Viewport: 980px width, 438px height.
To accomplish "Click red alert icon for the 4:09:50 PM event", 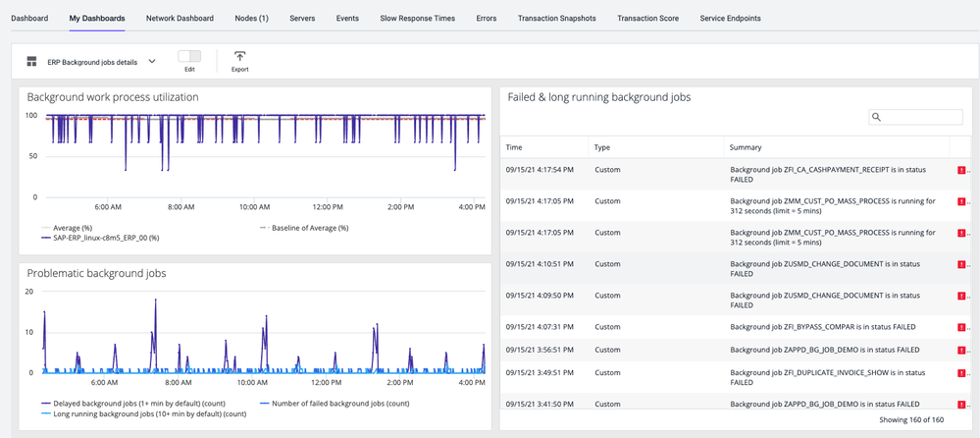I will [961, 296].
